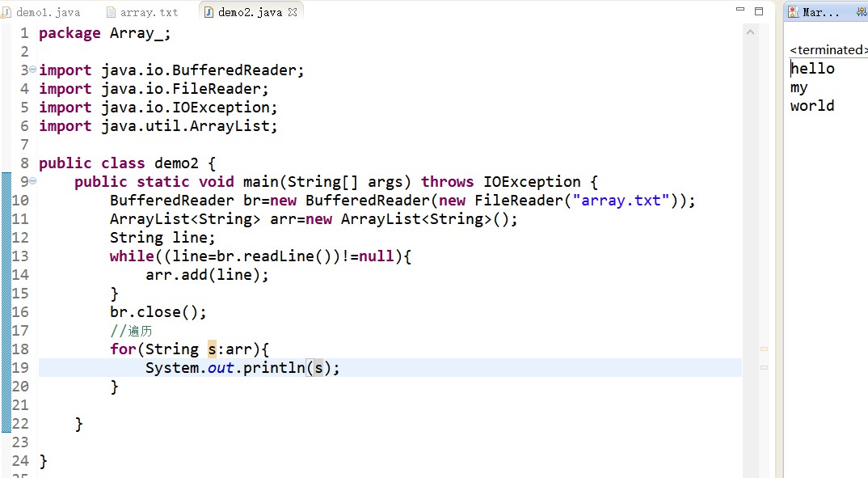Screen dimensions: 868x478
Task: Click 'br.readLine()' in the while condition
Action: pyautogui.click(x=273, y=256)
